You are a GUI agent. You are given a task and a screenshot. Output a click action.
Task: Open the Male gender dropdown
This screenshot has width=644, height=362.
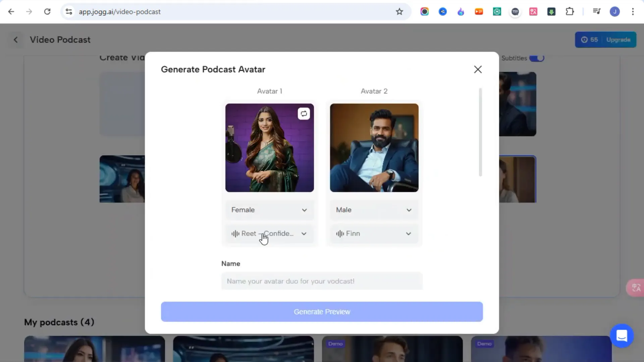[374, 210]
